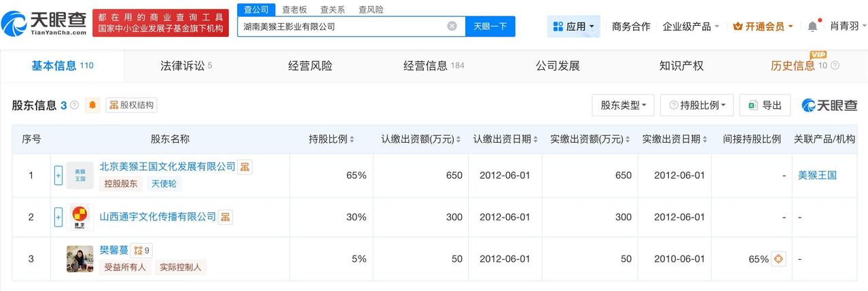Switch to the 法律诉讼 tab
The height and width of the screenshot is (291, 868).
coord(186,66)
